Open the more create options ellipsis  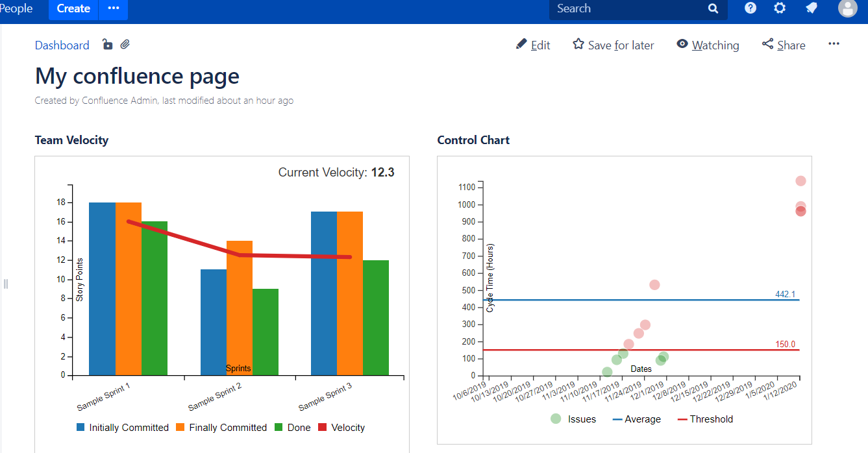(114, 8)
